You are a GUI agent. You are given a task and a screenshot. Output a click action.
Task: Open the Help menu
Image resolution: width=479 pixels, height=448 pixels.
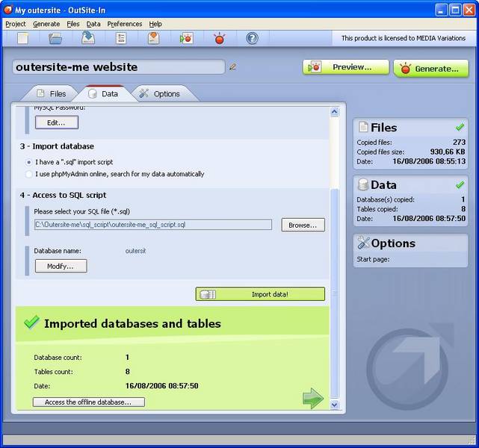click(x=155, y=24)
